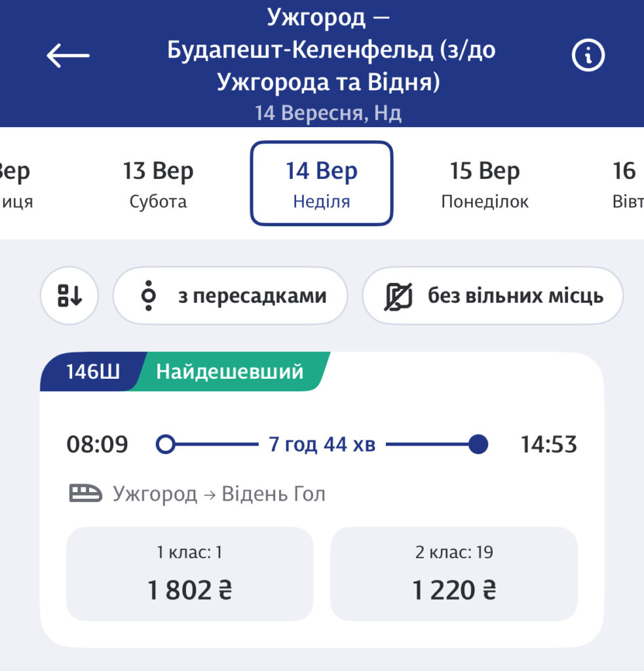This screenshot has height=671, width=644.
Task: Tap the 146Ш train number badge
Action: pyautogui.click(x=92, y=372)
